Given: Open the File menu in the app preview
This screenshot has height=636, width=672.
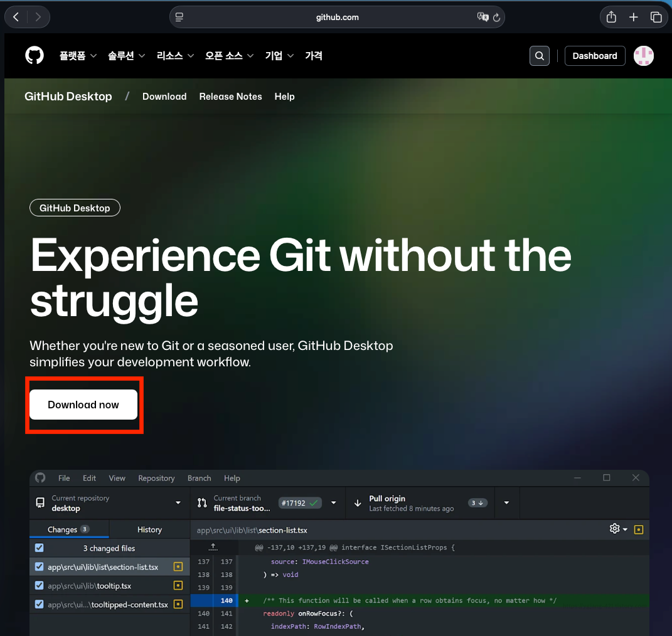Looking at the screenshot, I should tap(64, 478).
